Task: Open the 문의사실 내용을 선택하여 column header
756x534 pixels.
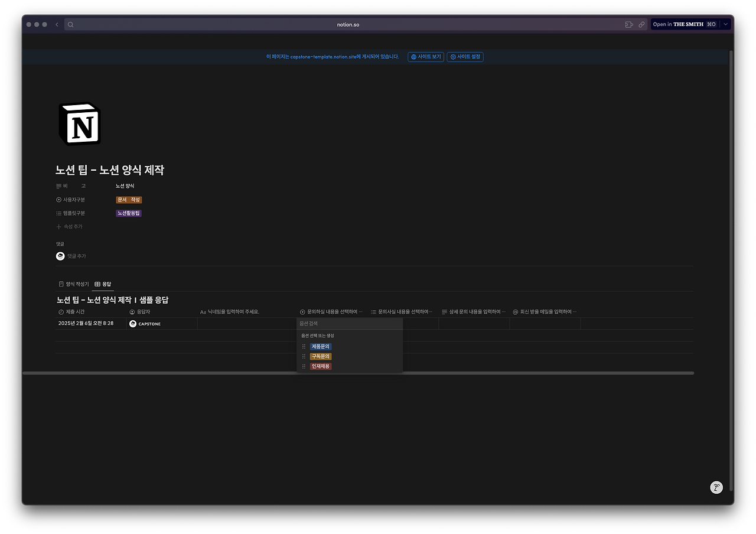Action: tap(403, 312)
